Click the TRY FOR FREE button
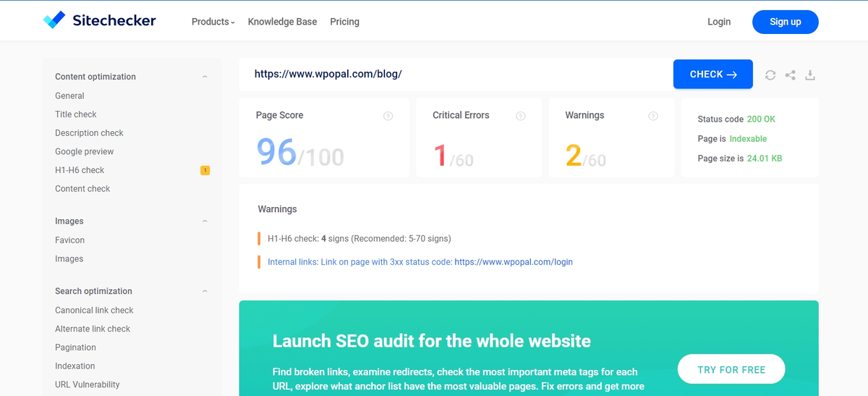 [x=731, y=369]
